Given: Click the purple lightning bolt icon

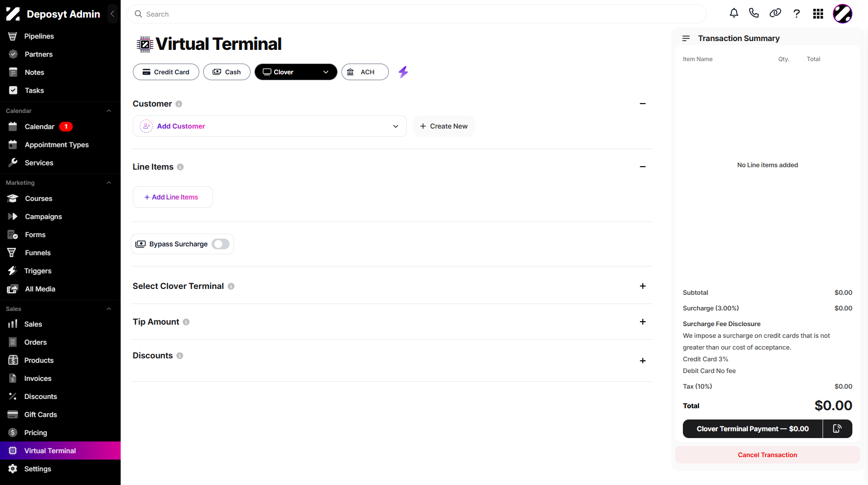Looking at the screenshot, I should point(403,72).
